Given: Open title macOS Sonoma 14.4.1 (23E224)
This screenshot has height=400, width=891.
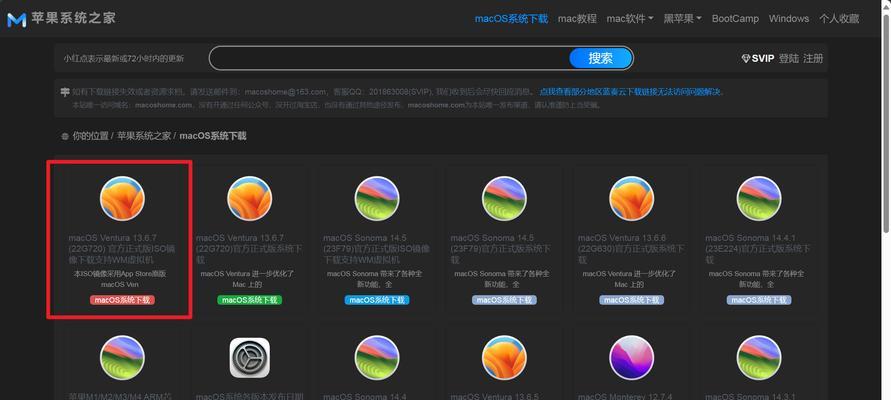Looking at the screenshot, I should (x=758, y=248).
